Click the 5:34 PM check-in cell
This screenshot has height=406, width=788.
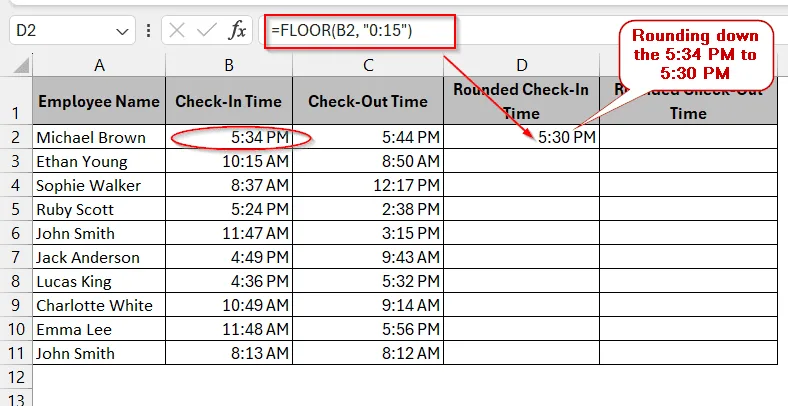pyautogui.click(x=229, y=137)
